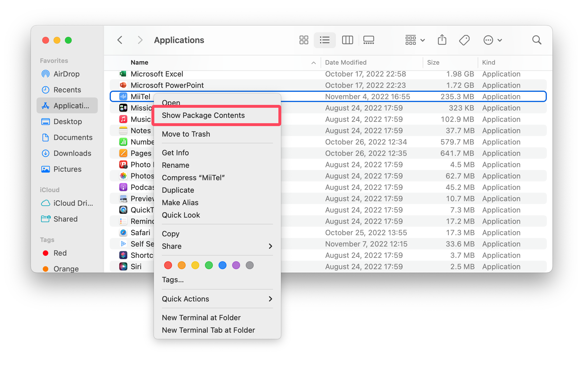Viewport: 578px width, 392px height.
Task: Click the Search magnifier icon
Action: [536, 40]
